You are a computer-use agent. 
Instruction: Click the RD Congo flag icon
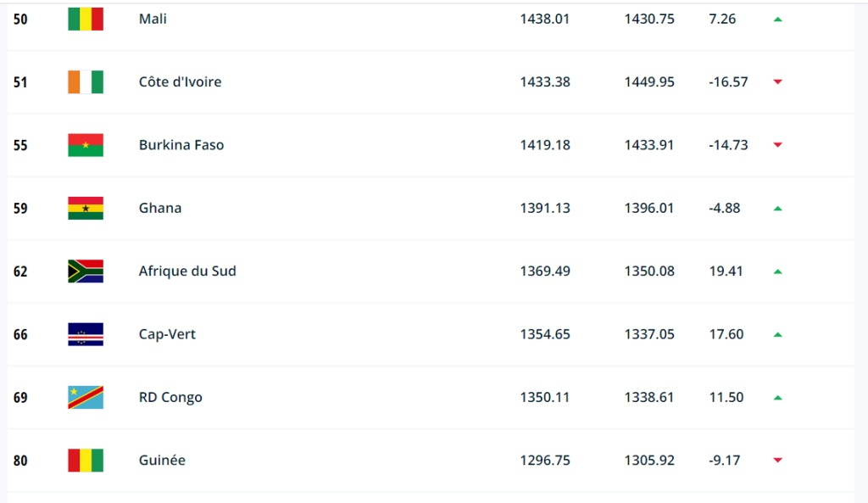(x=86, y=397)
